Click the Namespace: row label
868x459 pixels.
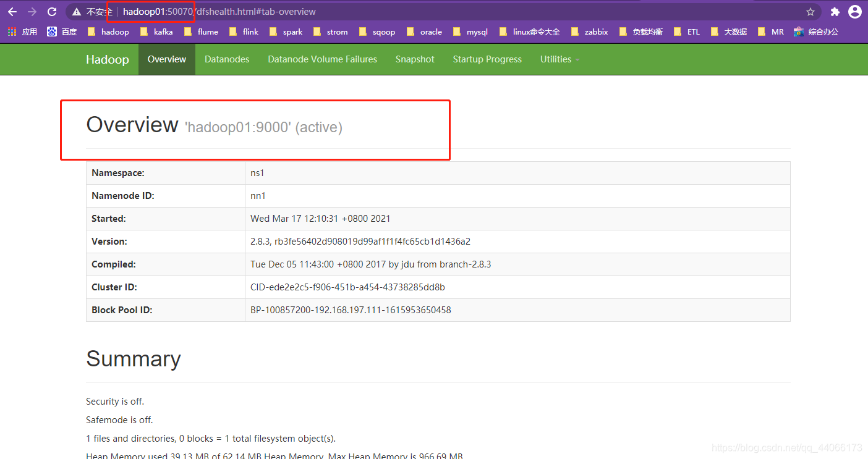click(118, 173)
